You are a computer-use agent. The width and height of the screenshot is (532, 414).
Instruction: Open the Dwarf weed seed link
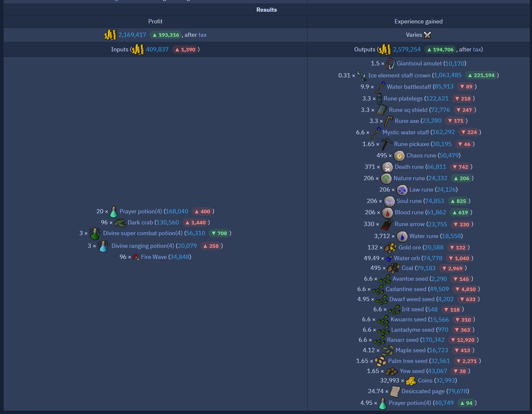point(412,299)
